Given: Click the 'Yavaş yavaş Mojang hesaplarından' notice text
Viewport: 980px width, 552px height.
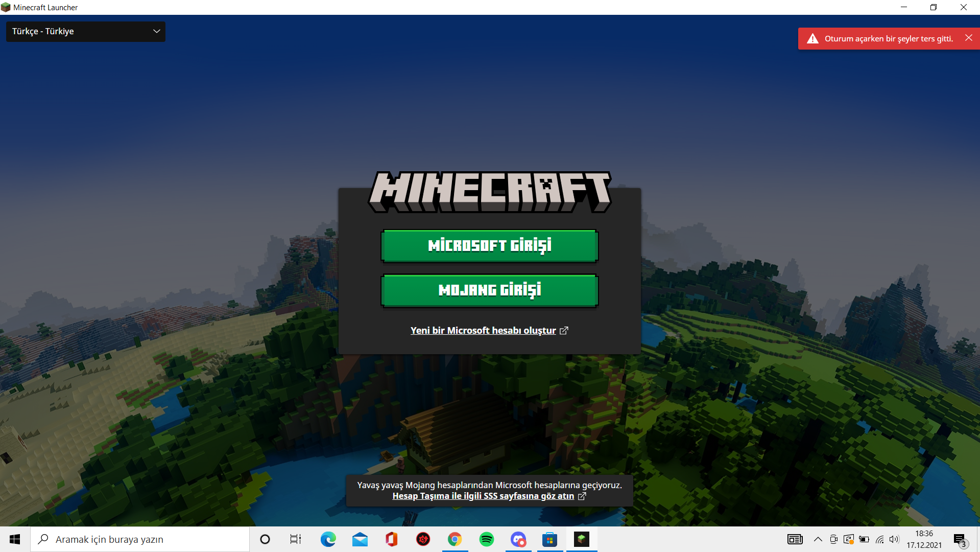Looking at the screenshot, I should pyautogui.click(x=489, y=485).
